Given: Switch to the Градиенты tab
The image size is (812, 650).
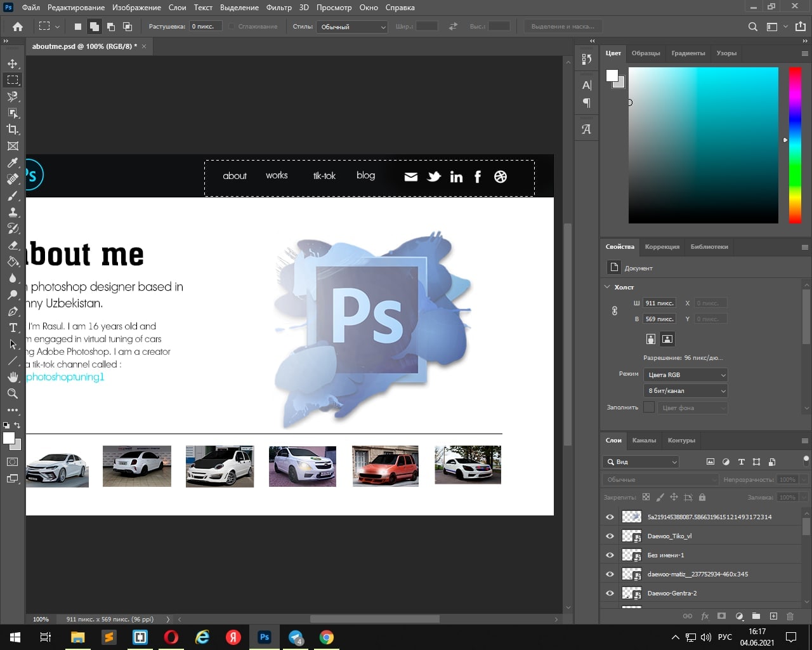Looking at the screenshot, I should click(x=688, y=53).
